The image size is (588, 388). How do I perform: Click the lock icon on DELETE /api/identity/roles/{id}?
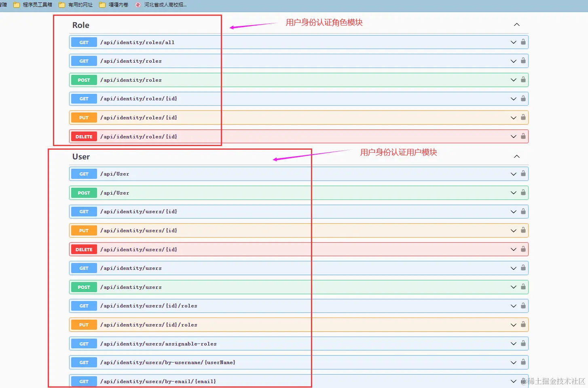(523, 136)
